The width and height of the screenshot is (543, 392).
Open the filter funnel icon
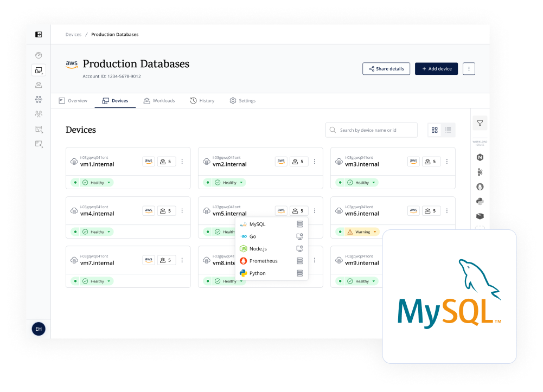pos(480,123)
